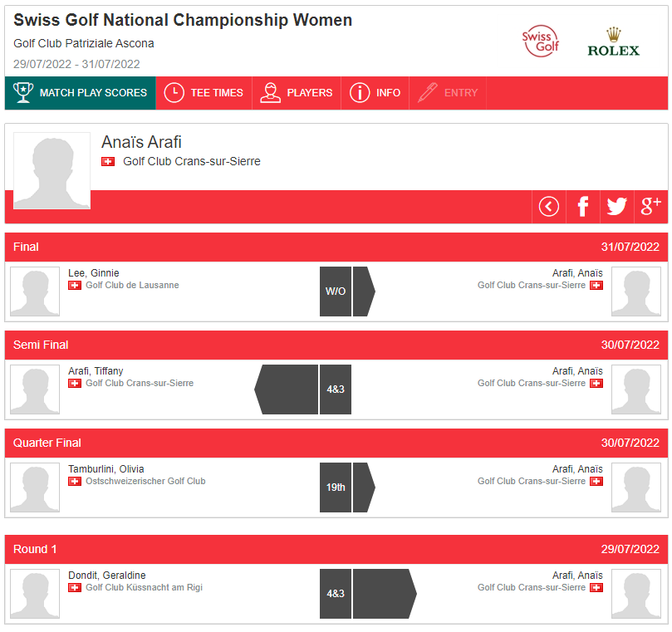This screenshot has height=632, width=672.
Task: Click Ginnie Lee's avatar thumbnail
Action: click(x=35, y=292)
